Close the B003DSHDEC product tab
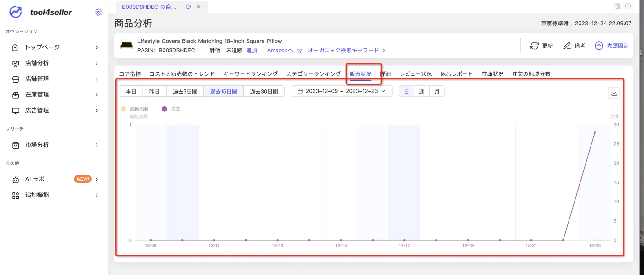644x275 pixels. click(199, 7)
